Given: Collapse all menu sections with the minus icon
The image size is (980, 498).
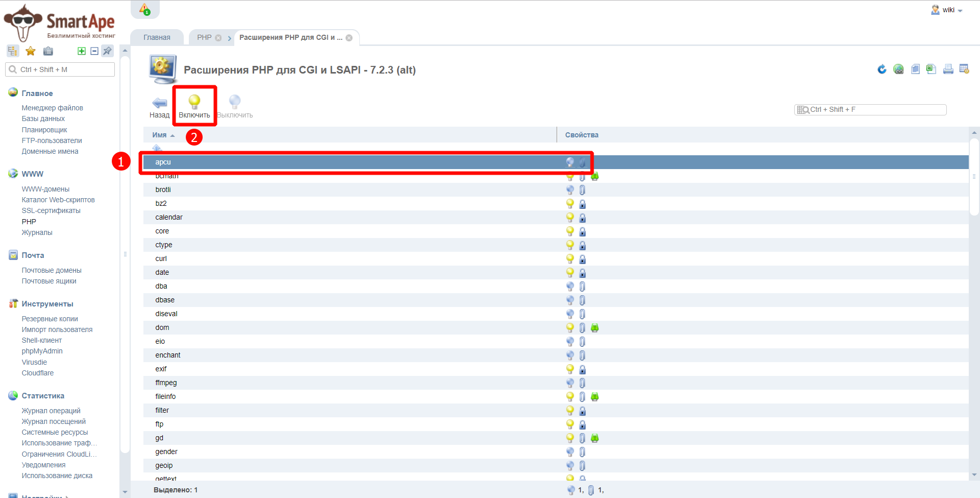Looking at the screenshot, I should [94, 51].
